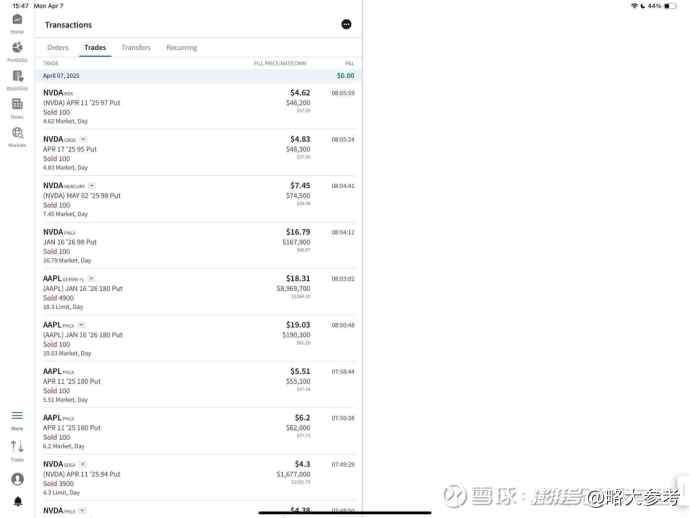Tap the $4.62 fill price
The image size is (690, 518).
point(300,93)
